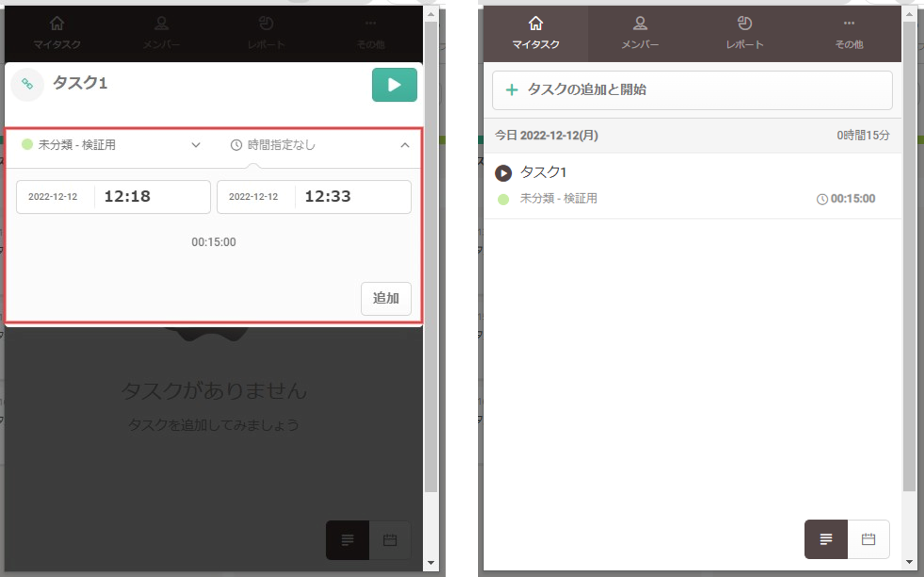This screenshot has height=577, width=924.
Task: Select the メンバー members icon
Action: tap(162, 24)
